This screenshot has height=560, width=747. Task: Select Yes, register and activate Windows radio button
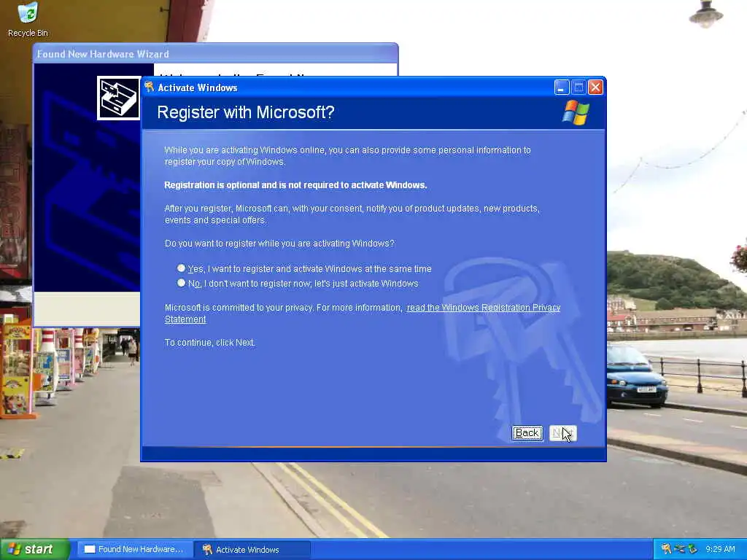pyautogui.click(x=181, y=268)
